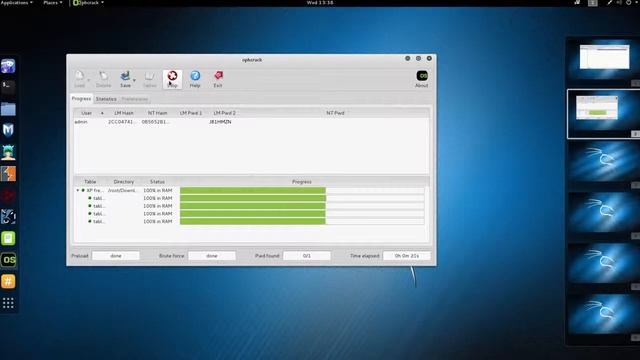The image size is (640, 360).
Task: Click the Pwd found 0/1 field
Action: (x=307, y=256)
